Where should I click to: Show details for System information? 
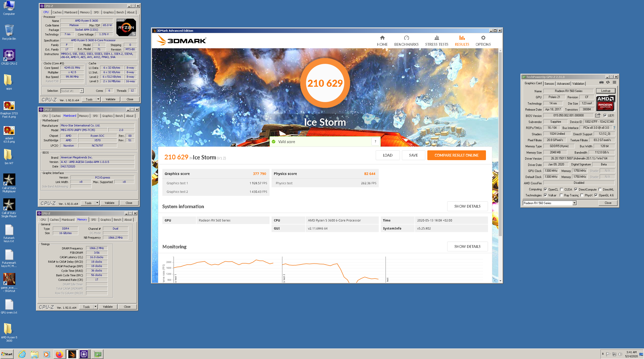[467, 206]
